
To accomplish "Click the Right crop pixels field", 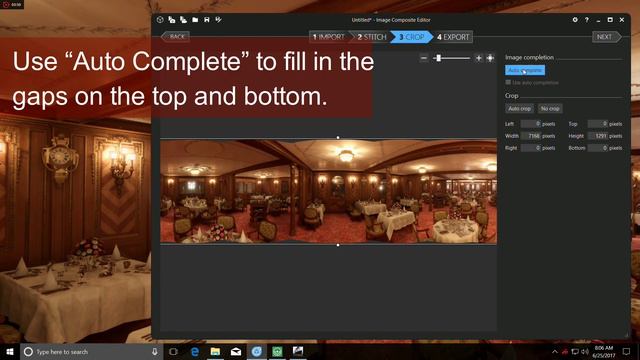I will coord(531,148).
